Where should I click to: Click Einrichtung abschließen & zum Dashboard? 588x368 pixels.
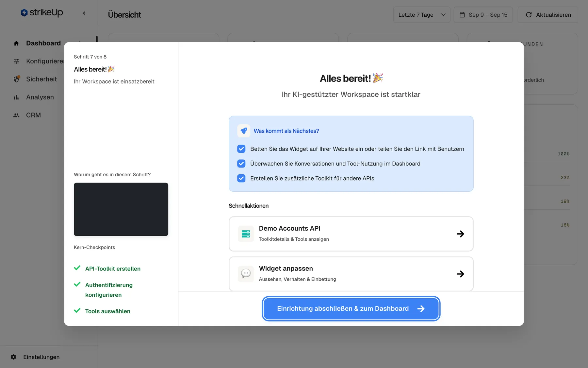(351, 308)
